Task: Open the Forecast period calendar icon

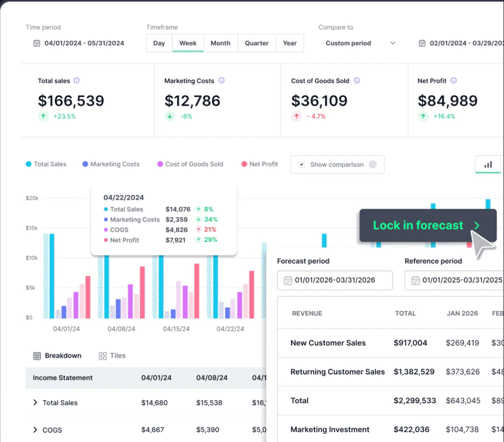Action: coord(288,280)
